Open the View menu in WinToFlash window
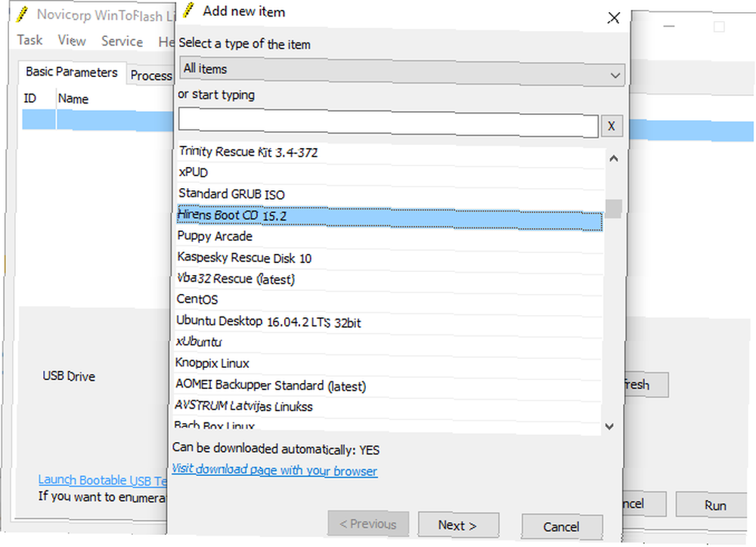 tap(72, 41)
